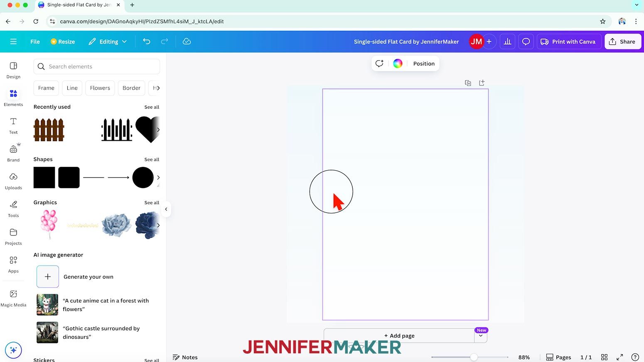
Task: Insert the black heart graphic
Action: pos(147,130)
